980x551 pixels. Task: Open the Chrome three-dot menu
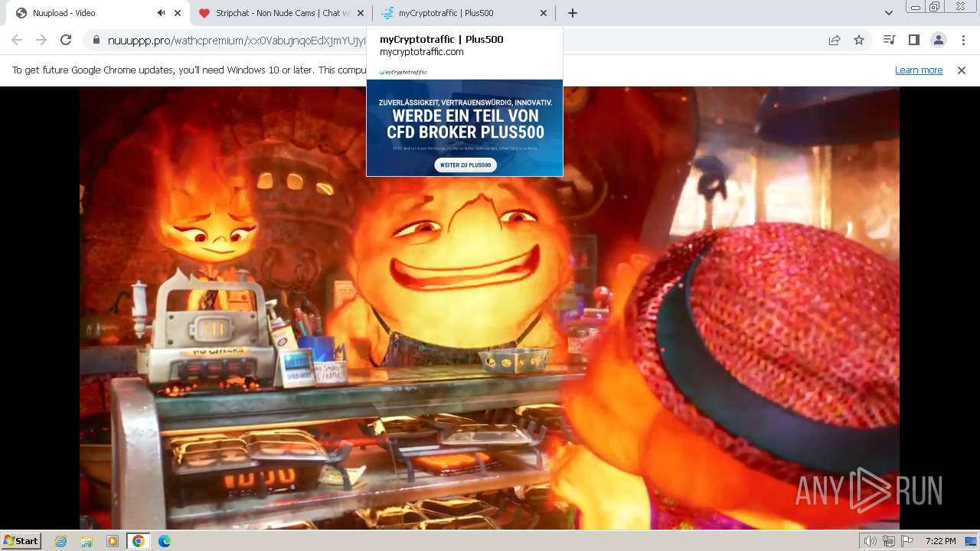963,41
